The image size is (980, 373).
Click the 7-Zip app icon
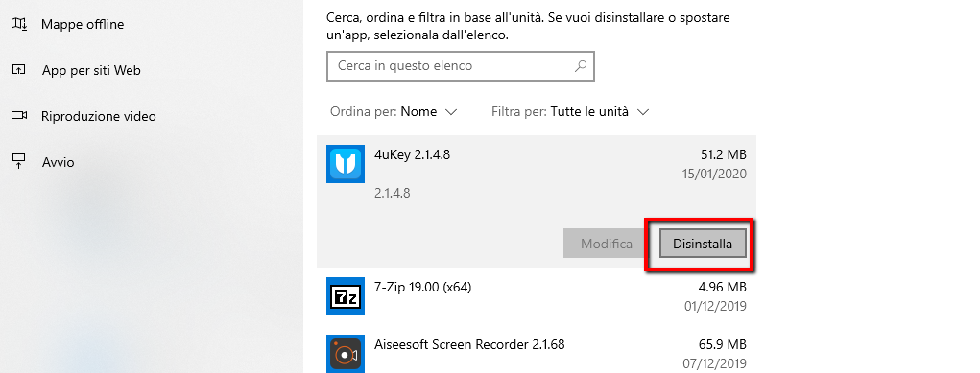(346, 297)
